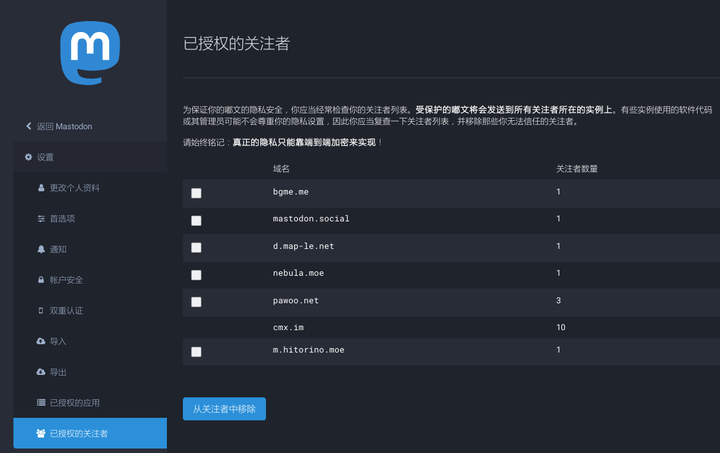Click the sliders icon for 首选项
Viewport: 720px width, 453px height.
coord(41,219)
